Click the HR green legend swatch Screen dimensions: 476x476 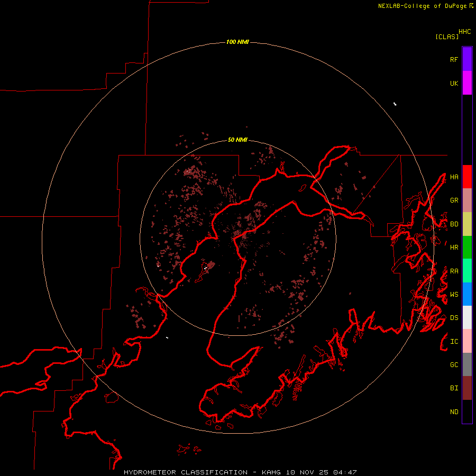coord(467,247)
